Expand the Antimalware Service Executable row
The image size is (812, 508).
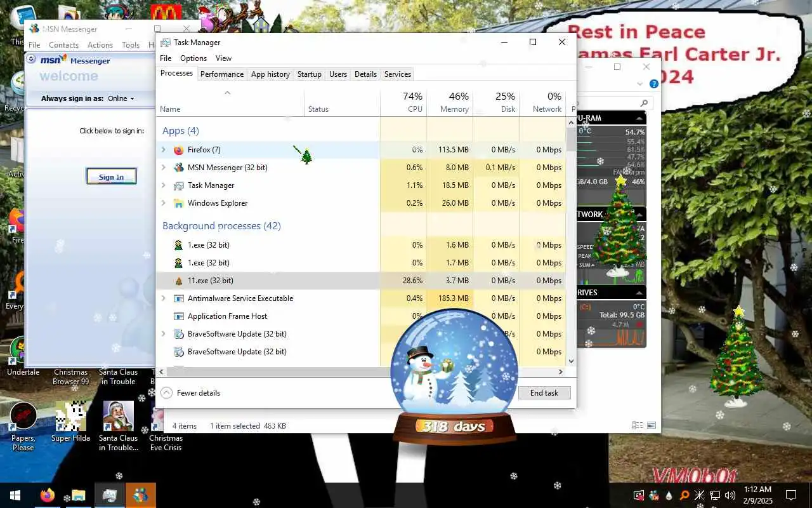[164, 298]
